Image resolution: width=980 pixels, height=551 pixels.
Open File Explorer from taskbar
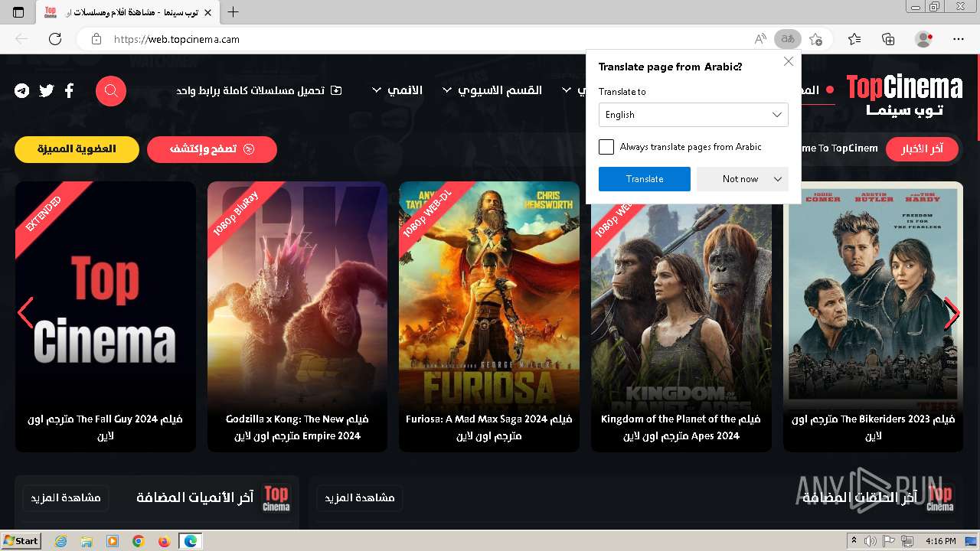click(87, 541)
